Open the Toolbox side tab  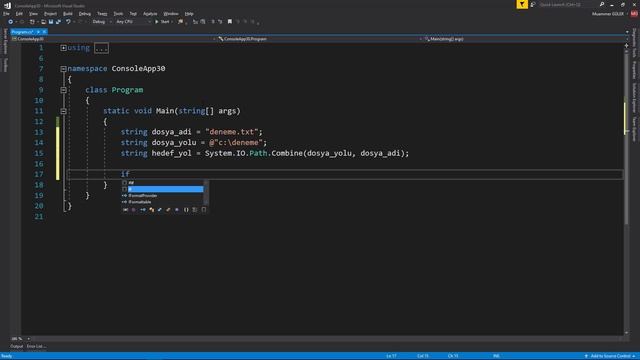[5, 64]
